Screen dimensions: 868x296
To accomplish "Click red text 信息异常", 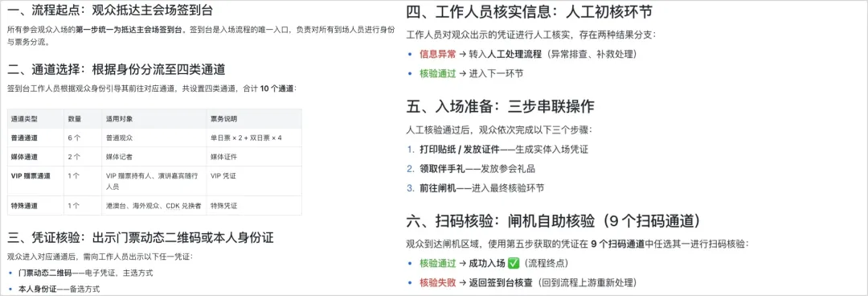I will [x=438, y=54].
